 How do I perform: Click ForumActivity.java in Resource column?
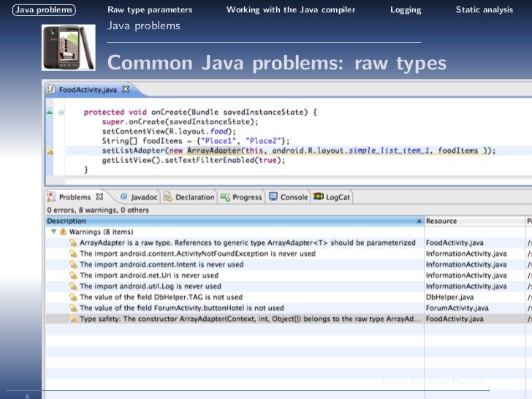[457, 308]
